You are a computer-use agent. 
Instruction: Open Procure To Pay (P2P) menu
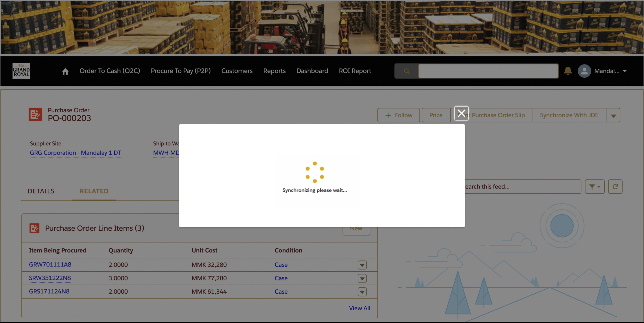pyautogui.click(x=181, y=71)
